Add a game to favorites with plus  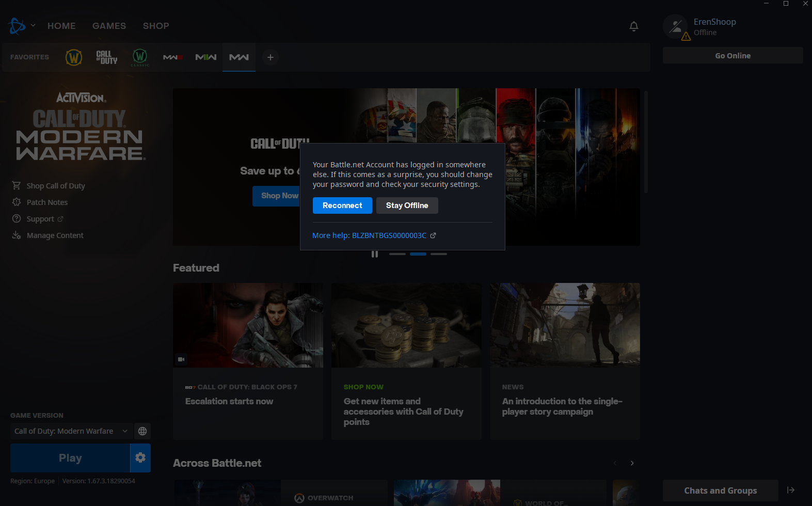[270, 57]
